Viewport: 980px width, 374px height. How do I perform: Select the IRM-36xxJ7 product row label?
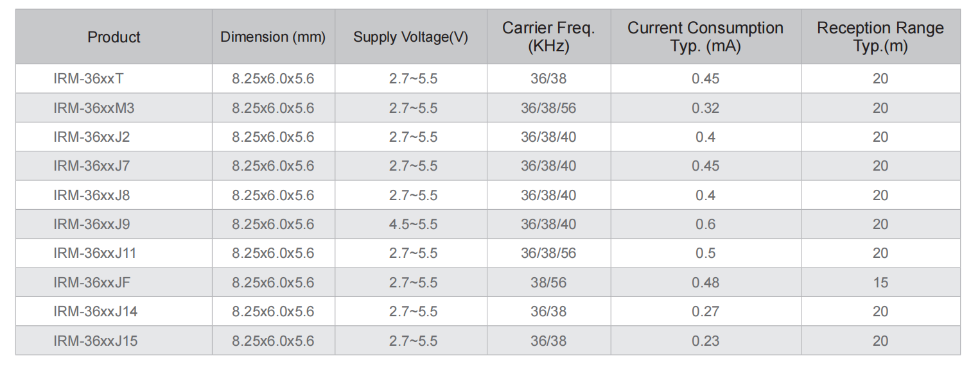[x=92, y=166]
